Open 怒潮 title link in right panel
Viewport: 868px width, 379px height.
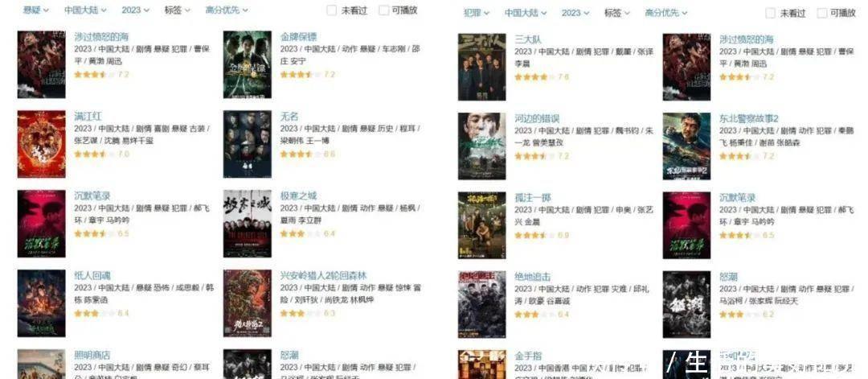pos(728,277)
